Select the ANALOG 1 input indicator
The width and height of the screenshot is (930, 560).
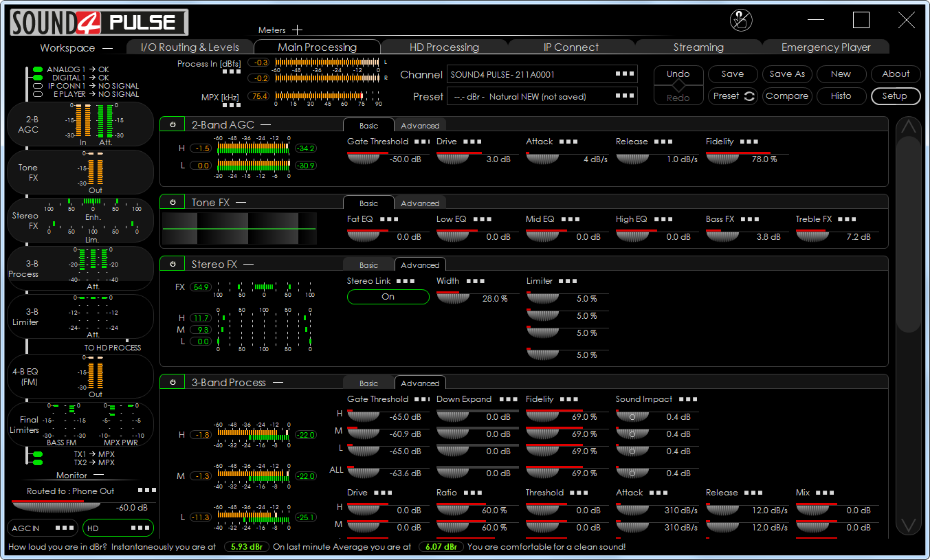point(38,69)
